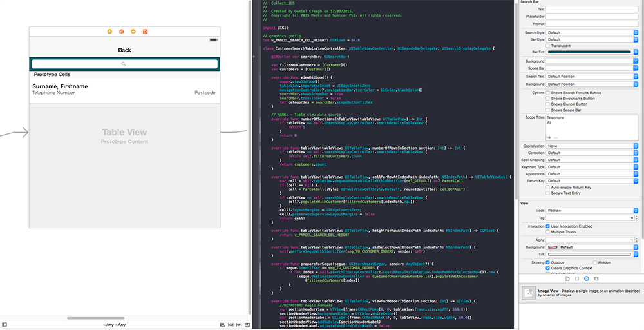Show the File Template library
The height and width of the screenshot is (330, 644).
pos(567,278)
